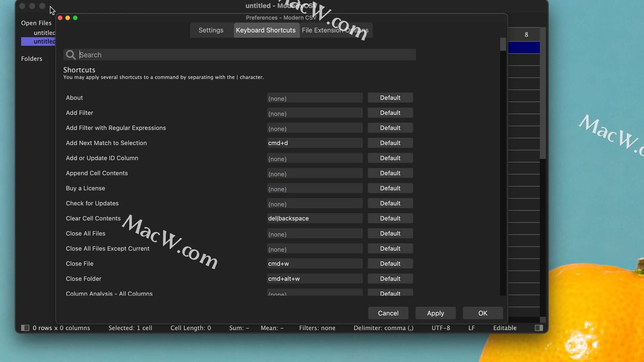Select first untitled file in Open Files
The image size is (644, 362).
coord(44,33)
